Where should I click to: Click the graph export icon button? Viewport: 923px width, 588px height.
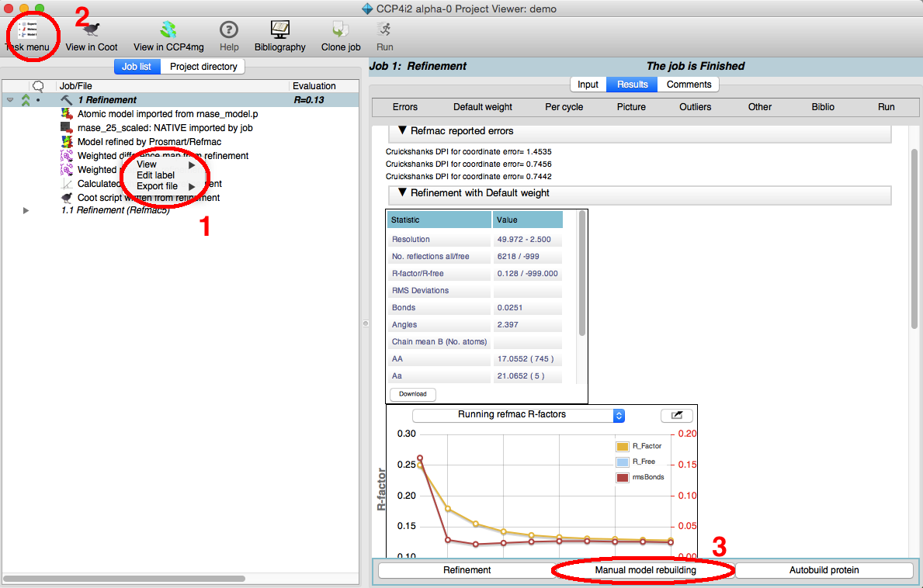pyautogui.click(x=676, y=416)
